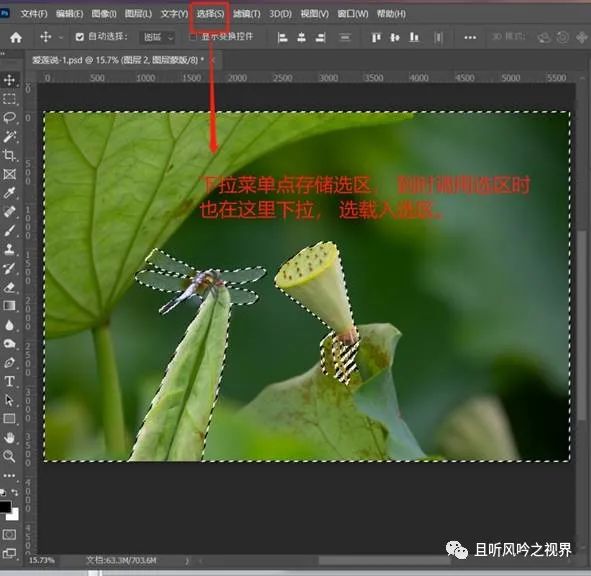Select the Hand tool
This screenshot has height=576, width=591.
(x=9, y=438)
